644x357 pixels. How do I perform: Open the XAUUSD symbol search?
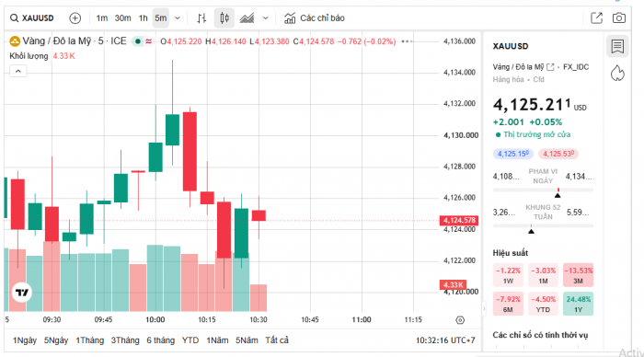point(32,18)
